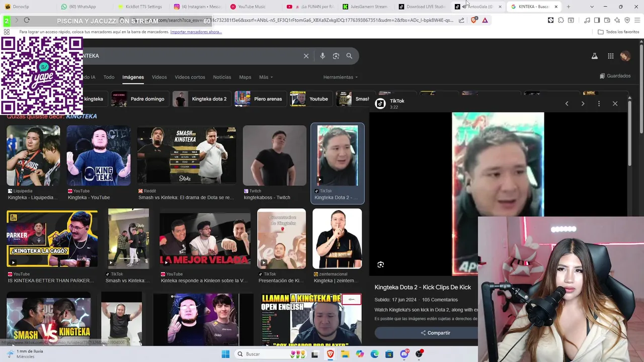Switch to JulesGamerrr Stream tab
The image size is (644, 362).
pos(365,7)
